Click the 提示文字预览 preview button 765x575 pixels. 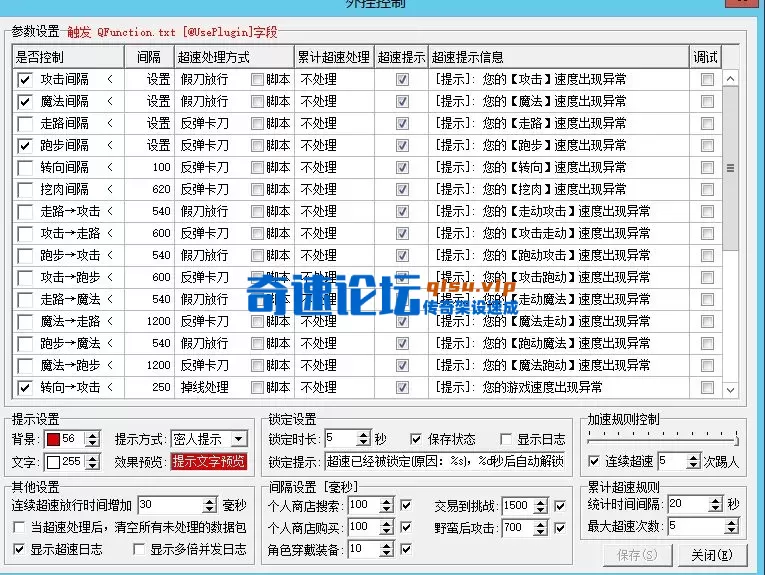pyautogui.click(x=208, y=462)
